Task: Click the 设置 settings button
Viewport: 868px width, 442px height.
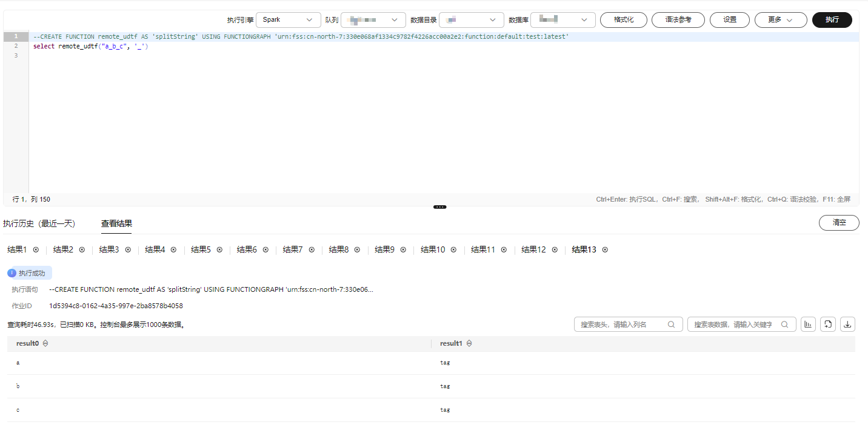Action: point(730,20)
